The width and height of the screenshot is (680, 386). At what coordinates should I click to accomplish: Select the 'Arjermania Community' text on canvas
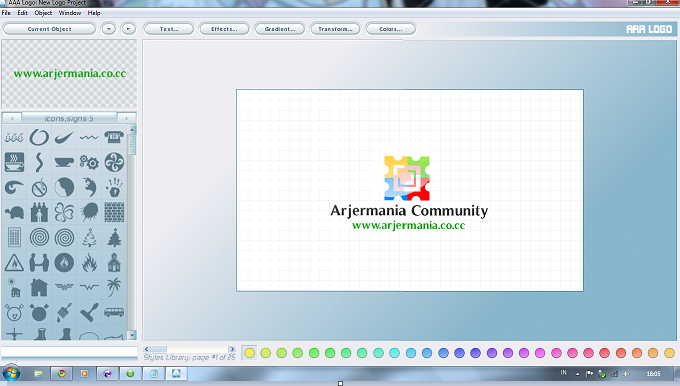tap(409, 211)
